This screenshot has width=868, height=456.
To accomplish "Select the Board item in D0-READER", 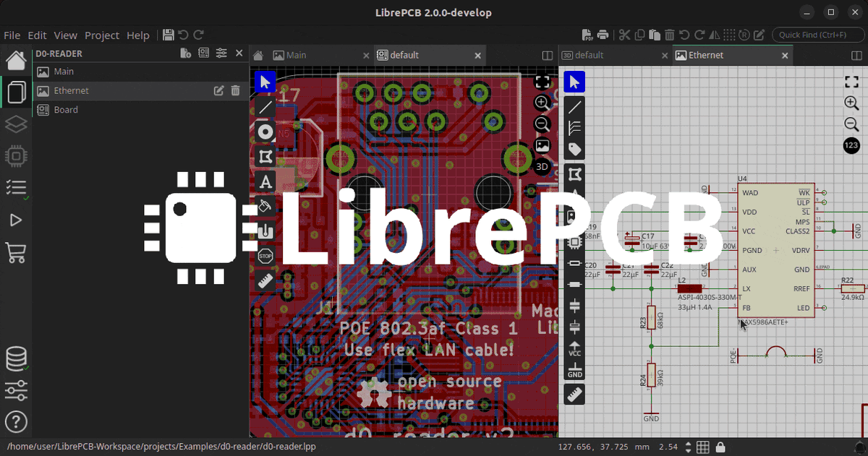I will coord(139,110).
